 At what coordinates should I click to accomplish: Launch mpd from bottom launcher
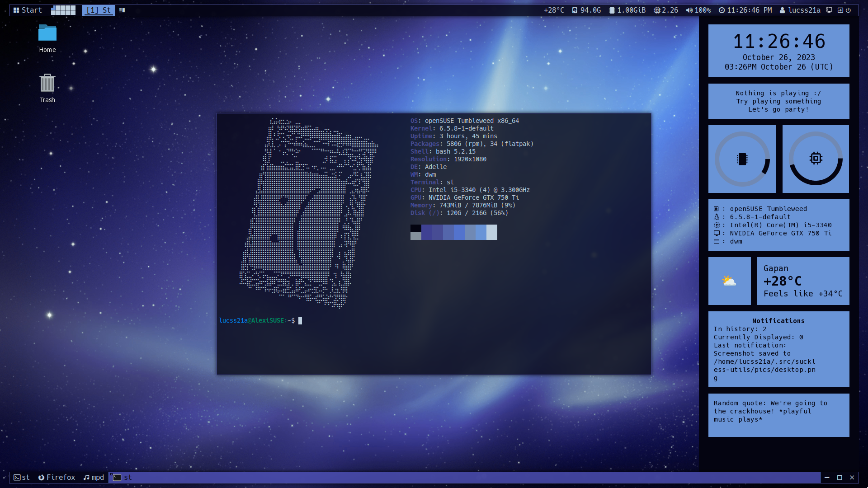click(x=94, y=477)
